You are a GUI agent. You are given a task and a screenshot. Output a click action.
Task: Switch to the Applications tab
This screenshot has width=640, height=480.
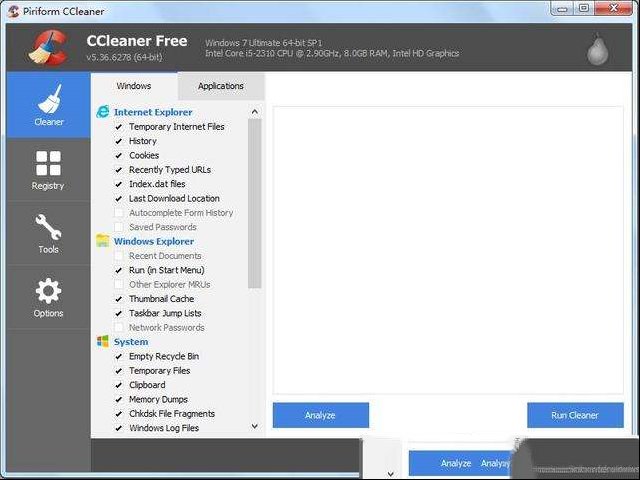(221, 86)
